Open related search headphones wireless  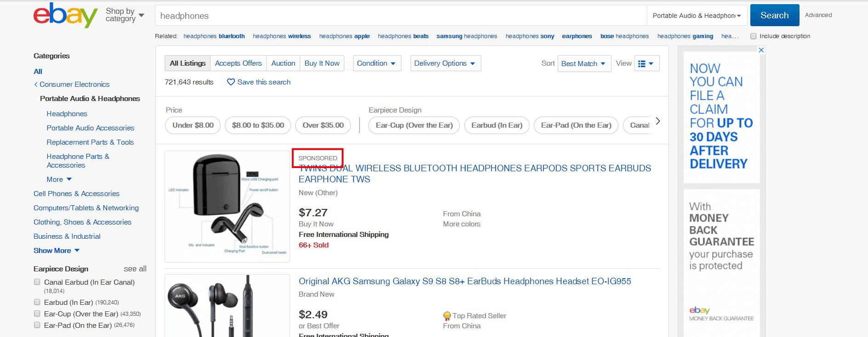(282, 36)
